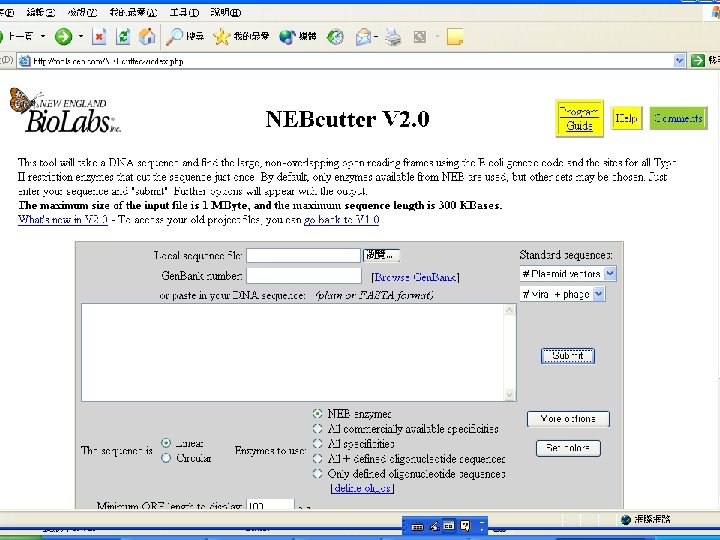Submit the DNA sequence
Image resolution: width=720 pixels, height=540 pixels.
[568, 356]
